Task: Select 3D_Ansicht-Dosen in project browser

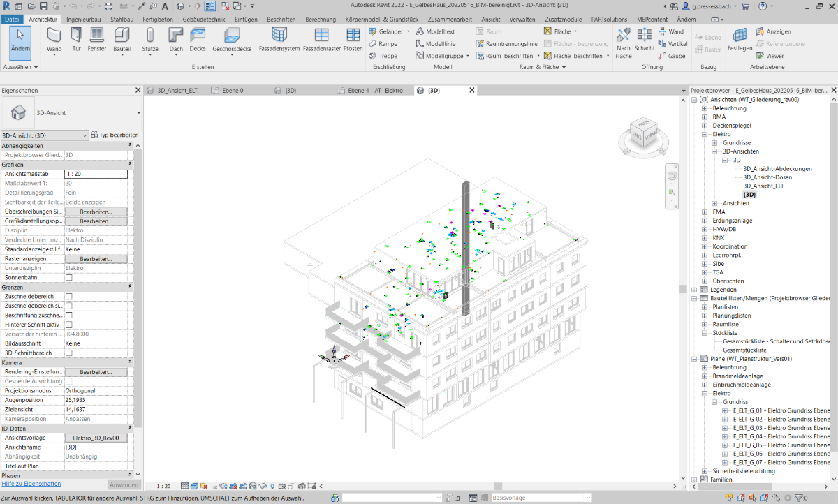Action: tap(767, 177)
